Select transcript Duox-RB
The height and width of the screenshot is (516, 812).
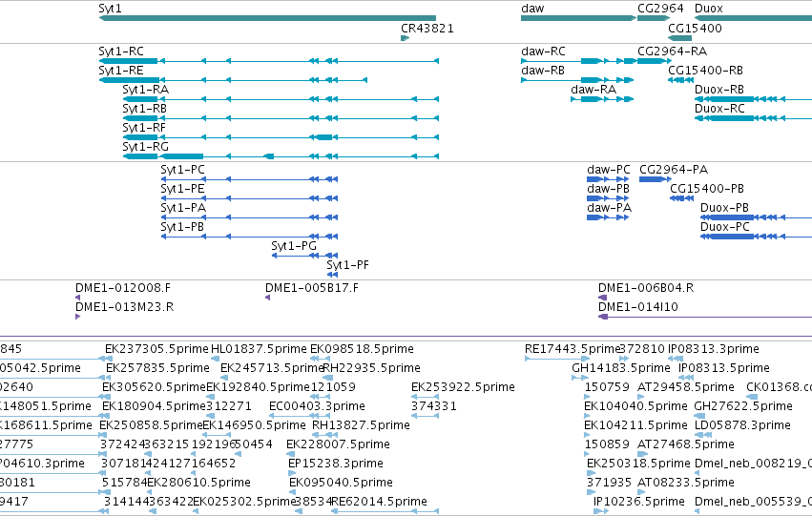pos(753,99)
